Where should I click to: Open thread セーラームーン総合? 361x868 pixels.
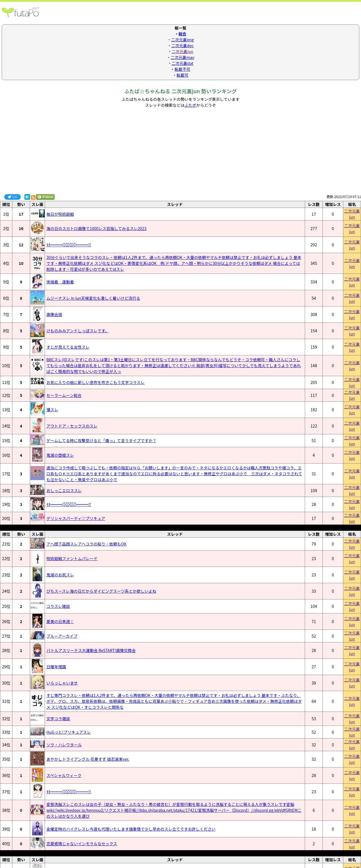point(64,396)
